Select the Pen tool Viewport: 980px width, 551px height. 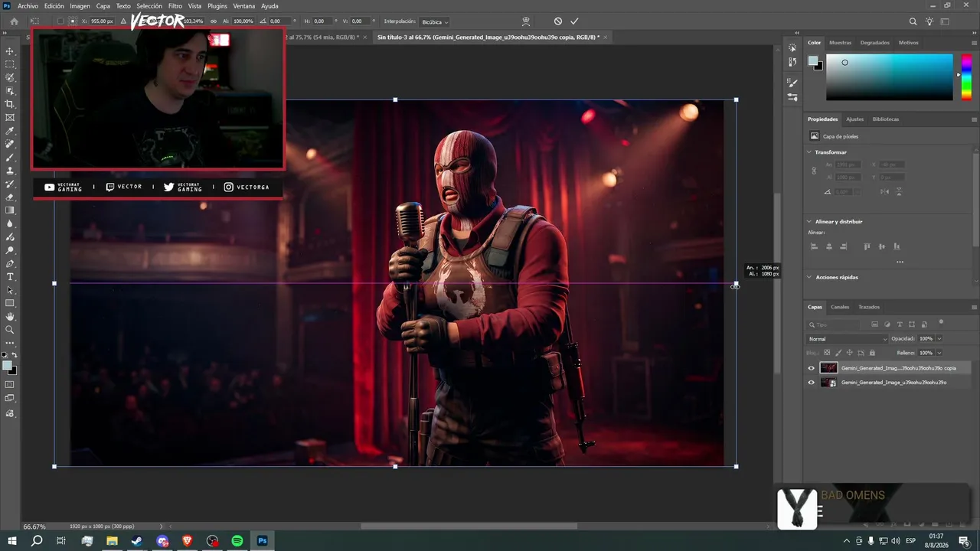(x=10, y=263)
